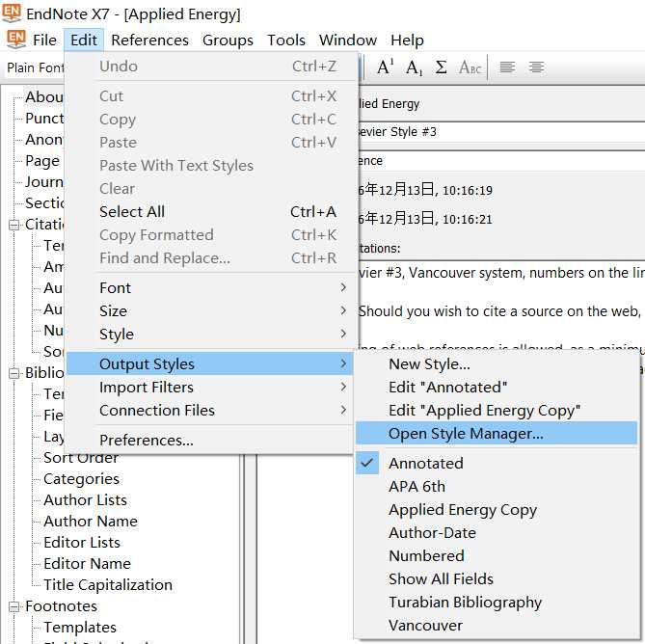Select Title Capitalization in the tree

[x=108, y=585]
